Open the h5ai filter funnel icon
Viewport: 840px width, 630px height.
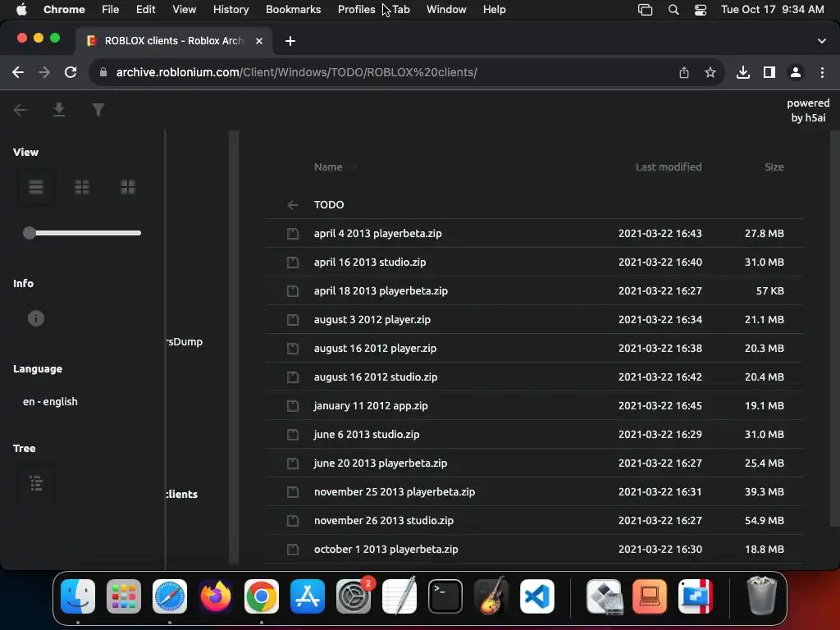[98, 110]
